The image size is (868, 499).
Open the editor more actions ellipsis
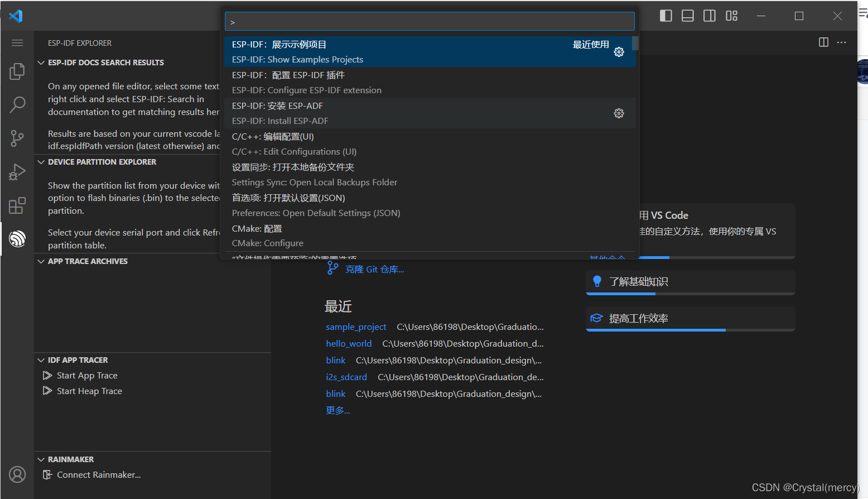pos(842,42)
